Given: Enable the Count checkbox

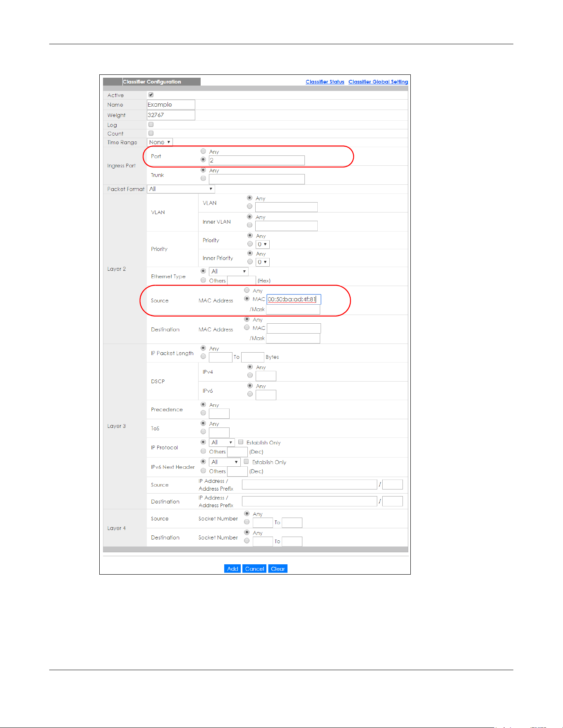Looking at the screenshot, I should tap(151, 133).
